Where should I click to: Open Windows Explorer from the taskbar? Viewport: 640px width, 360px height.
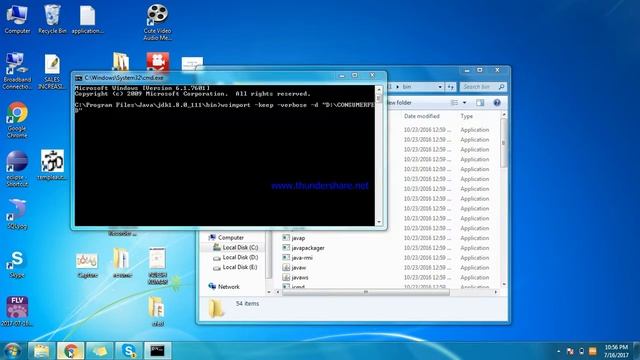click(x=41, y=351)
